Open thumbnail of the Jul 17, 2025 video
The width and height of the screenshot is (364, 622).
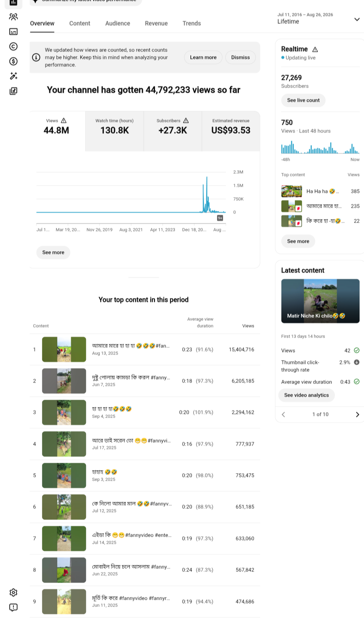pyautogui.click(x=64, y=444)
